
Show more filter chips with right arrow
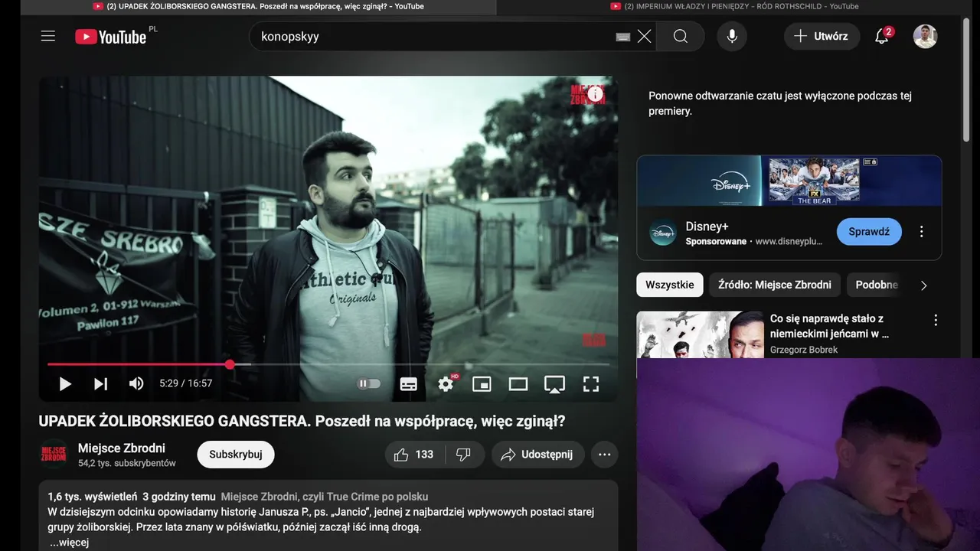point(923,285)
